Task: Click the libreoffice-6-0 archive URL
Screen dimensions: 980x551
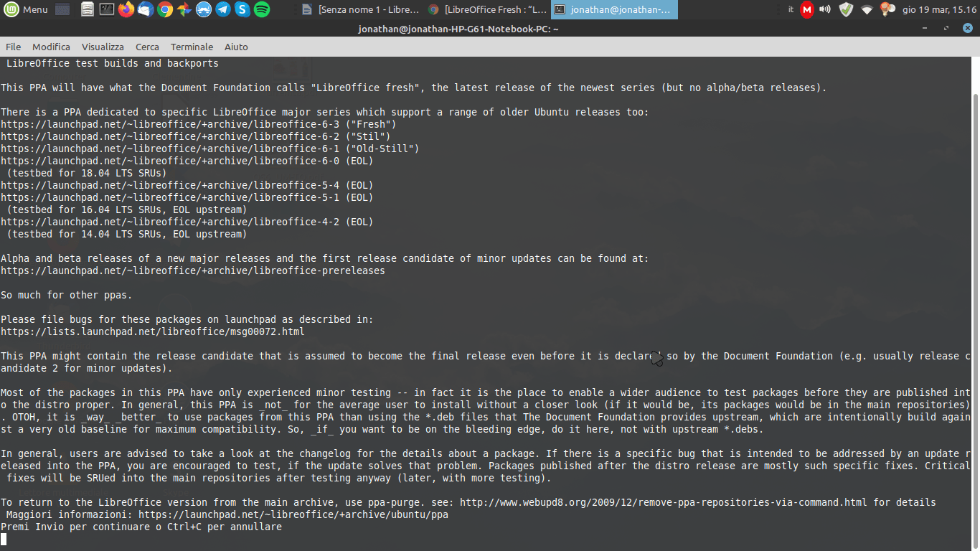Action: (x=169, y=161)
